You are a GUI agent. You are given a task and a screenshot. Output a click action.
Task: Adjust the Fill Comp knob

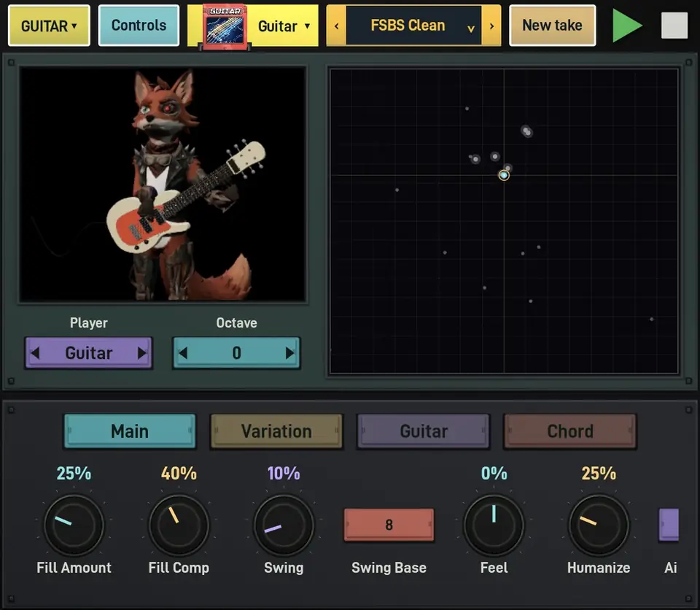tap(179, 525)
